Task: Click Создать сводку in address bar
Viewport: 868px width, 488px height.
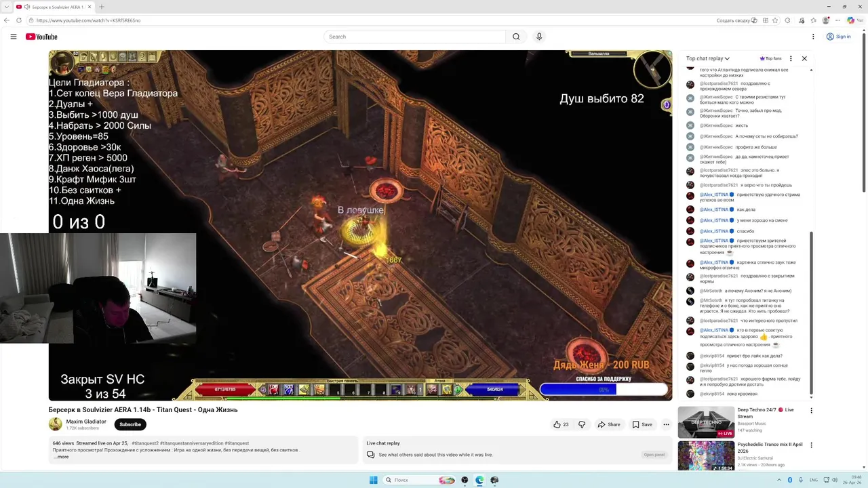Action: click(x=736, y=20)
